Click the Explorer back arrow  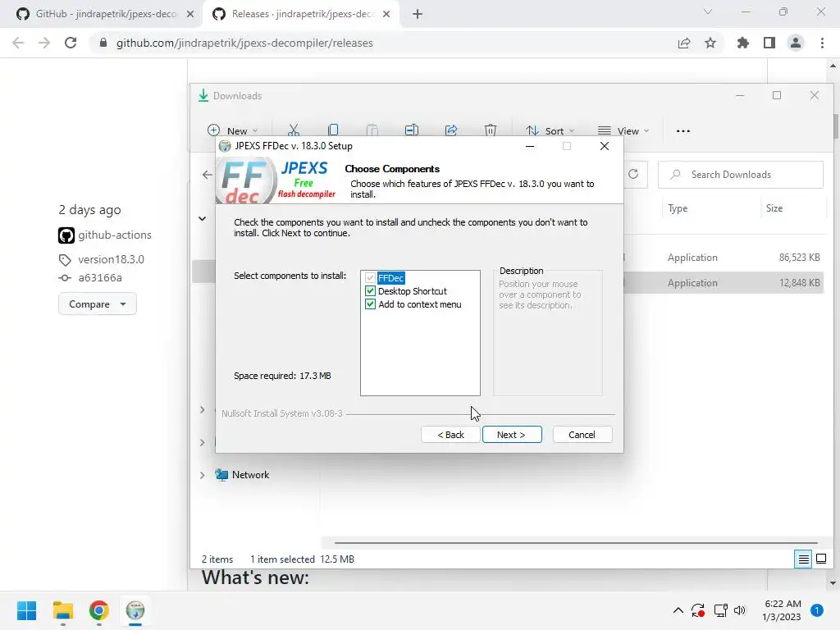point(208,175)
